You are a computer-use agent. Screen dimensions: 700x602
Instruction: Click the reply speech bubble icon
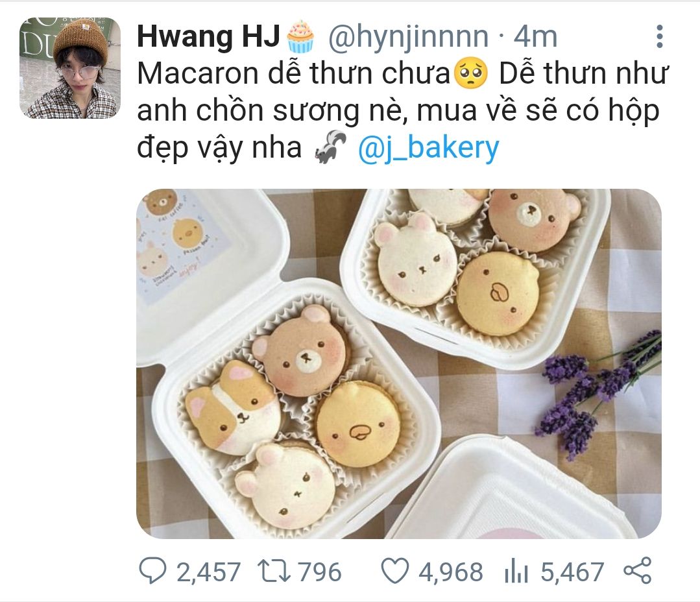[152, 571]
